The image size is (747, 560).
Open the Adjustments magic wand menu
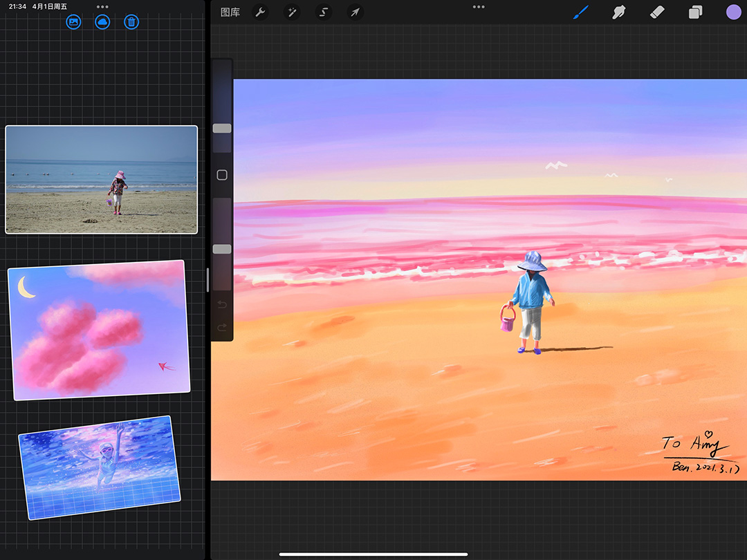pyautogui.click(x=292, y=12)
